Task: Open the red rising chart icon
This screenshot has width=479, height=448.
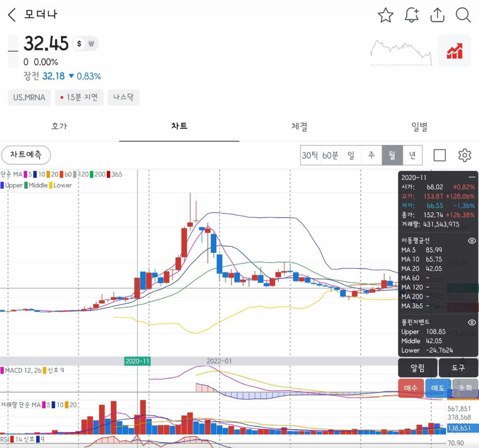Action: pos(455,51)
